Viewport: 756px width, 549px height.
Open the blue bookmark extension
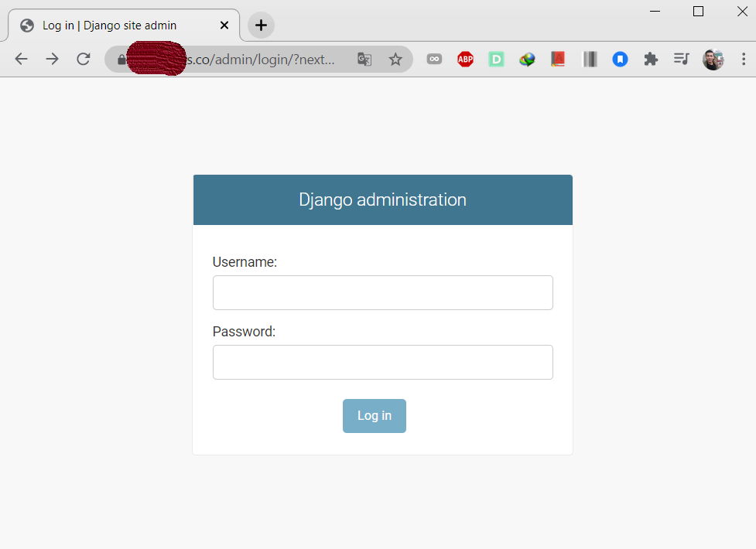620,60
